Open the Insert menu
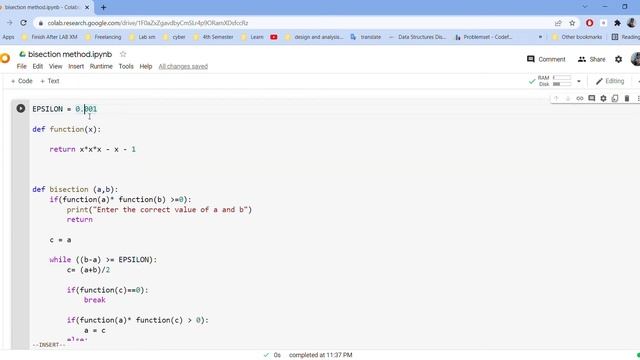This screenshot has width=640, height=360. [76, 66]
